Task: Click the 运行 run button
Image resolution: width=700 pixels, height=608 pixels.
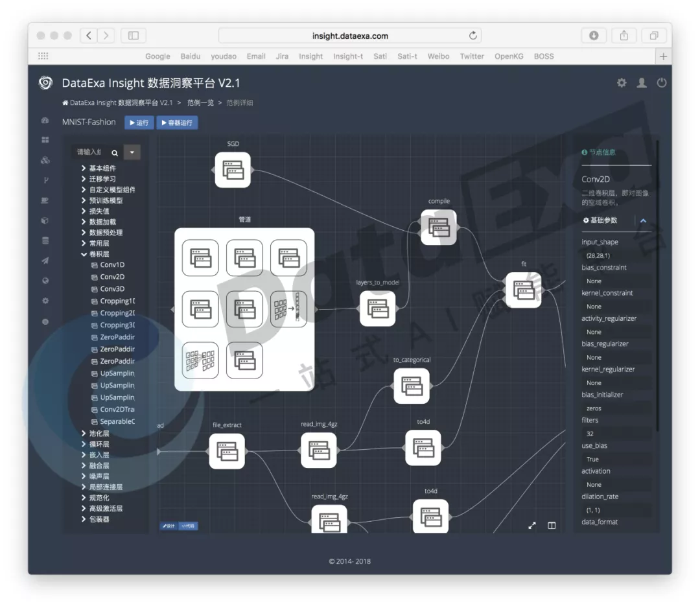Action: (139, 123)
